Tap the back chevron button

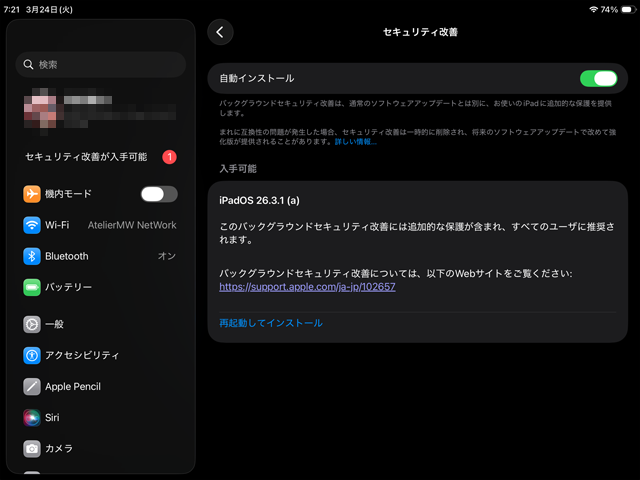click(220, 32)
